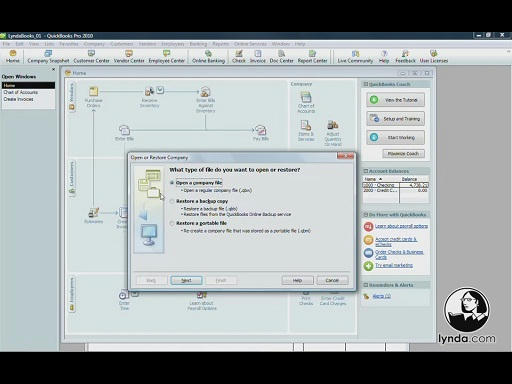Open the Report Center icon
Viewport: 512px width, 384px height.
tap(312, 56)
